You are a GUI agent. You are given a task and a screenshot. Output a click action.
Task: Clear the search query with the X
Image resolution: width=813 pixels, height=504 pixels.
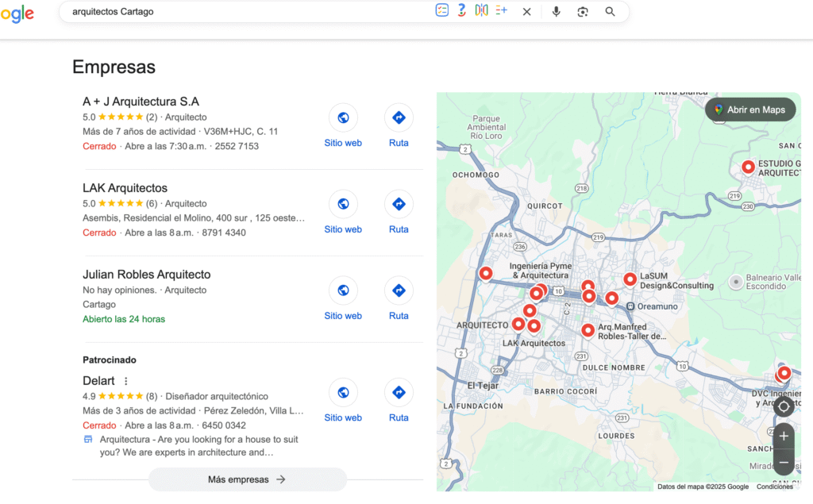(x=527, y=11)
